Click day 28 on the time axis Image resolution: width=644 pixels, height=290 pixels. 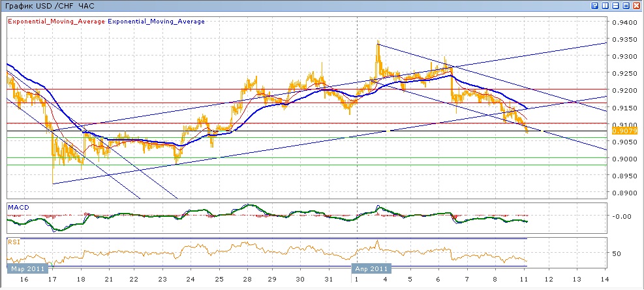247,279
